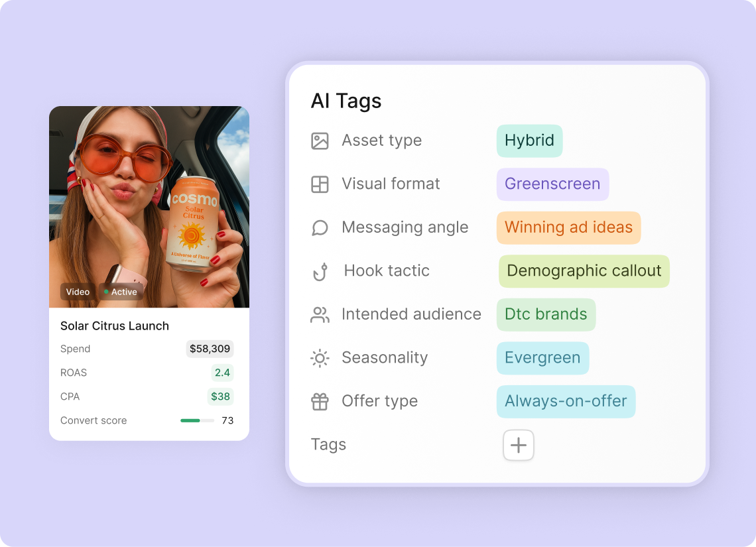756x547 pixels.
Task: Click the Video badge on the creative
Action: click(78, 292)
